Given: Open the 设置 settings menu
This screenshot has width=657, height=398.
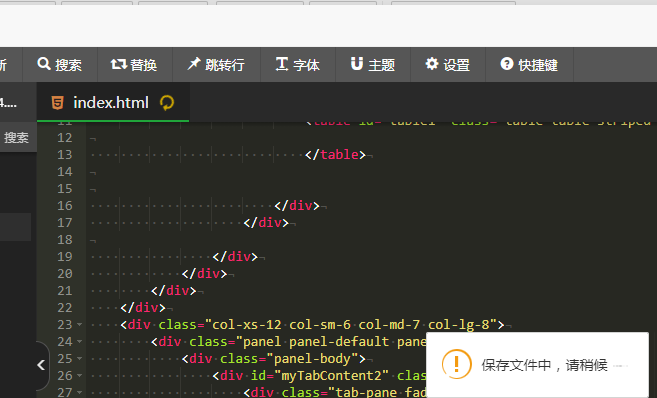Looking at the screenshot, I should tap(447, 65).
